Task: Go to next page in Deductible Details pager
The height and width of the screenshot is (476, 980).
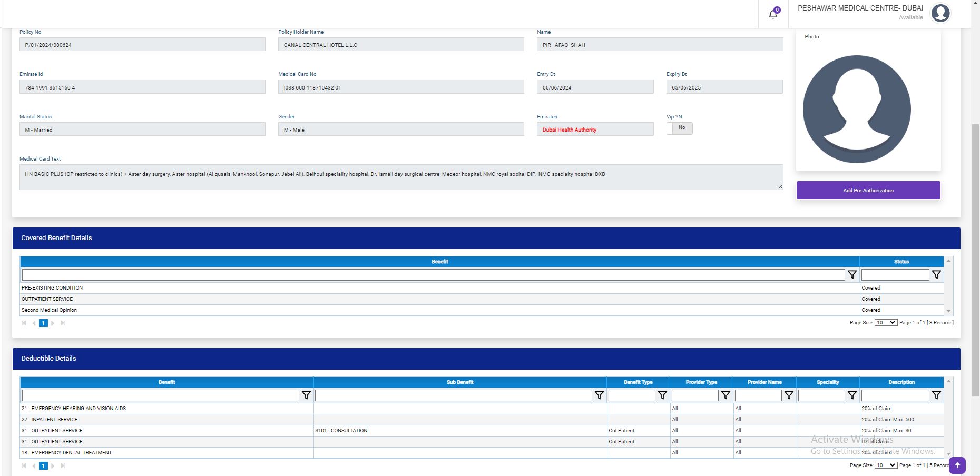Action: click(53, 466)
